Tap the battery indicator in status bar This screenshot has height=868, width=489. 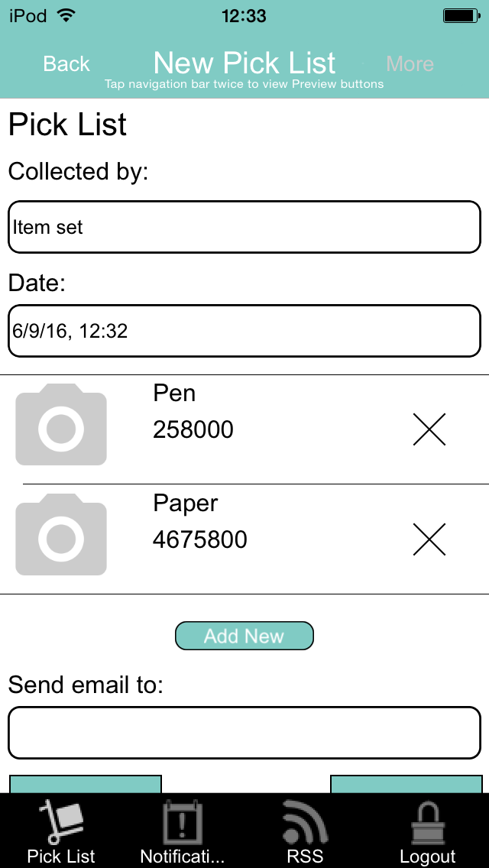coord(461,16)
